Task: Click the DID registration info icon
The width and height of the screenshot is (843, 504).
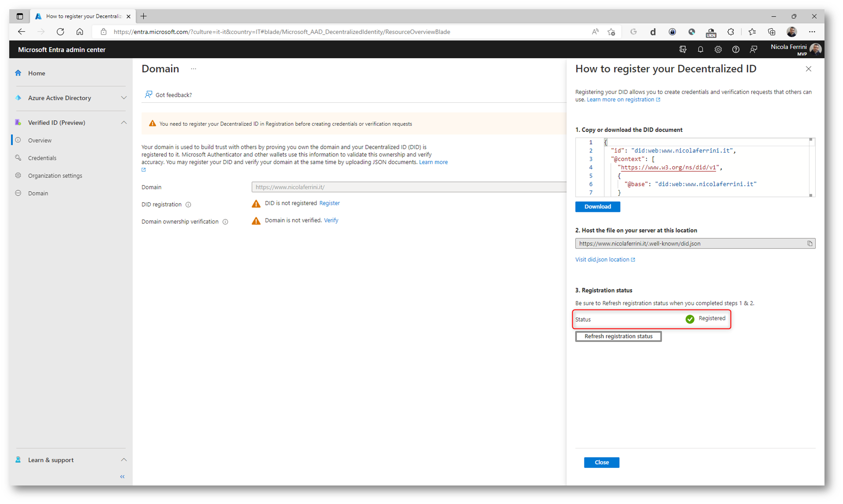Action: 188,204
